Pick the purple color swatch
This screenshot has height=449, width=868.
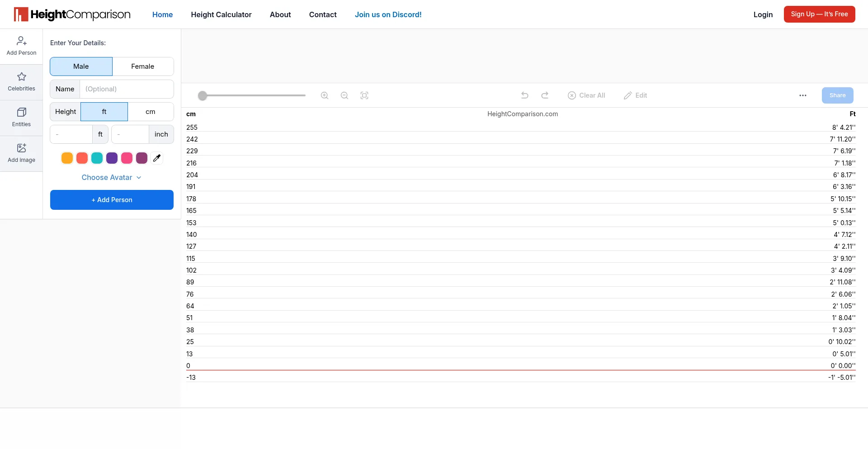point(112,158)
